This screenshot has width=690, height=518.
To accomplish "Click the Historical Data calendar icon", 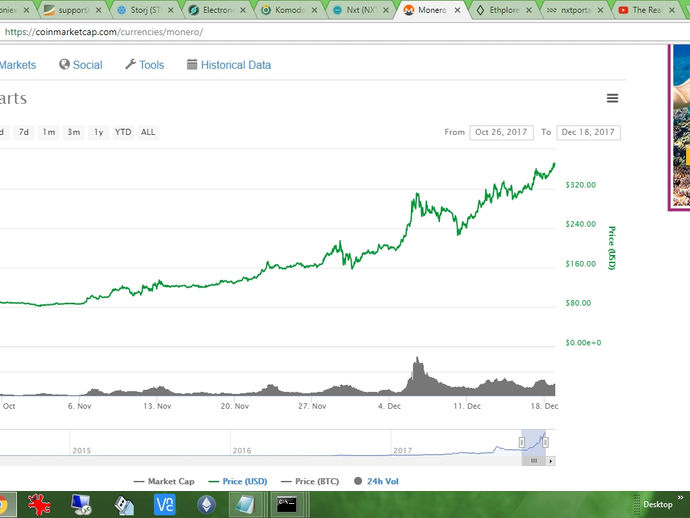I will click(192, 64).
